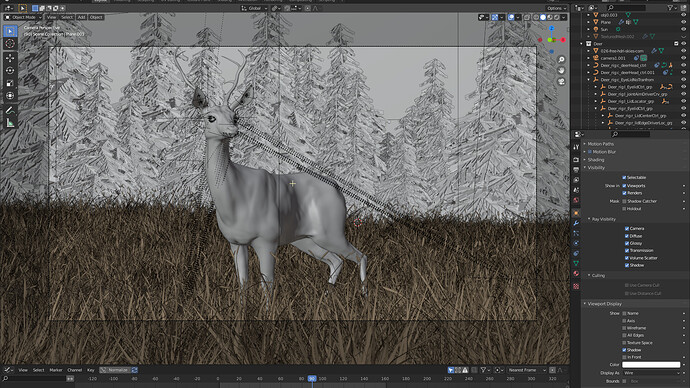This screenshot has height=388, width=690.
Task: Open Nearest Frame snapping dropdown
Action: [526, 370]
